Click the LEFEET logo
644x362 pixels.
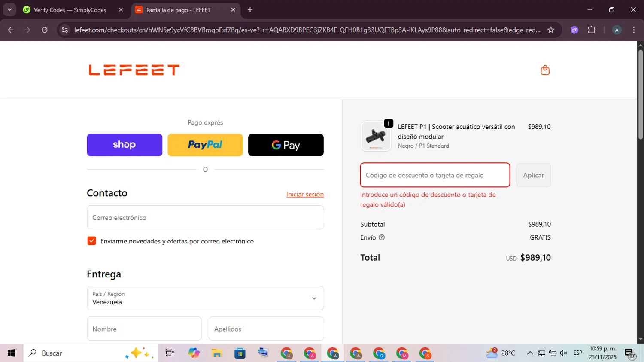click(x=134, y=70)
